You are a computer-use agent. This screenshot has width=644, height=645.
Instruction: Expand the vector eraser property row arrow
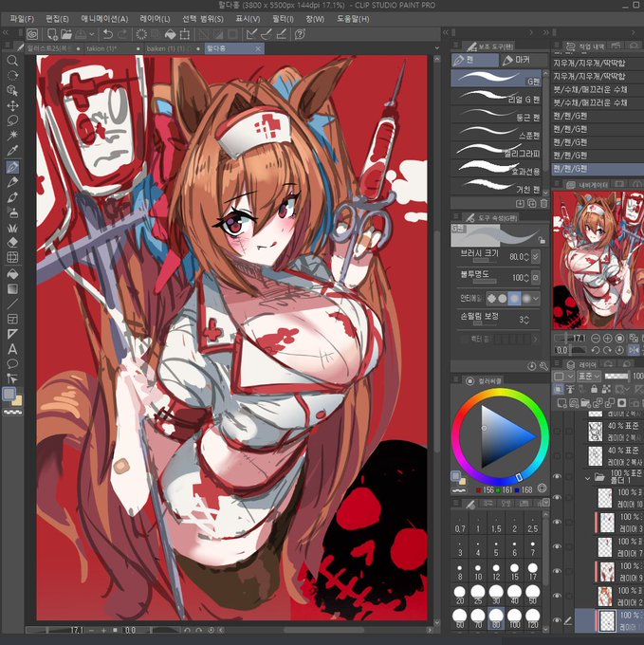click(x=536, y=340)
